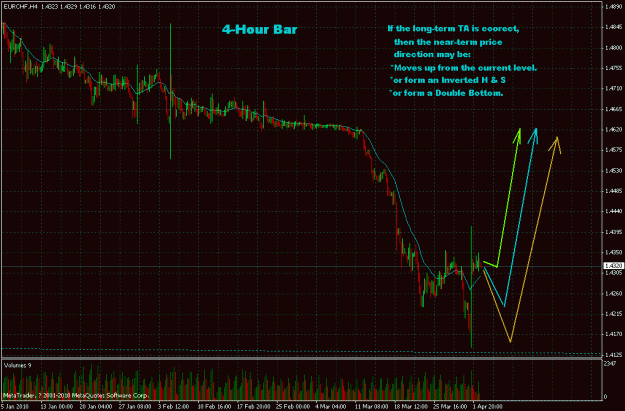Click price level 1.4350 on the axis
The width and height of the screenshot is (625, 411).
tap(614, 252)
